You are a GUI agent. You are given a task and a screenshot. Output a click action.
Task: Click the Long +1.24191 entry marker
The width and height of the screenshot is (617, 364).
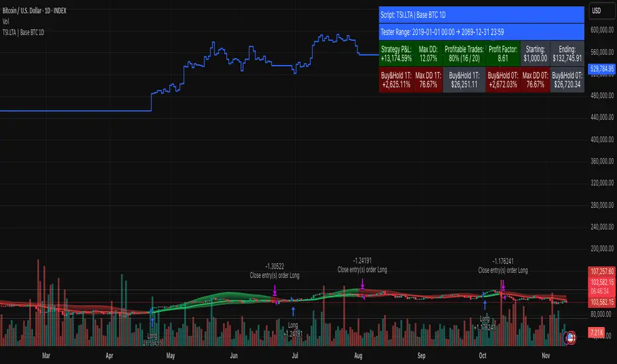click(x=293, y=330)
